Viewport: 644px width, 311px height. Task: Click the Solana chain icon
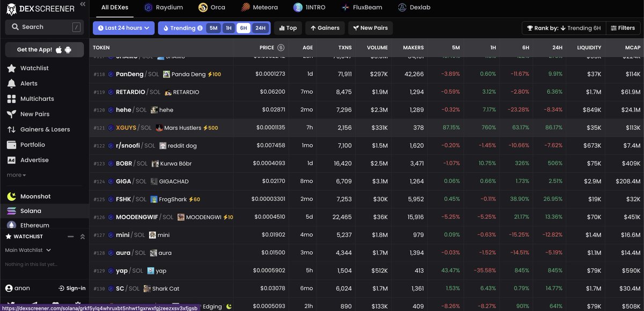11,211
